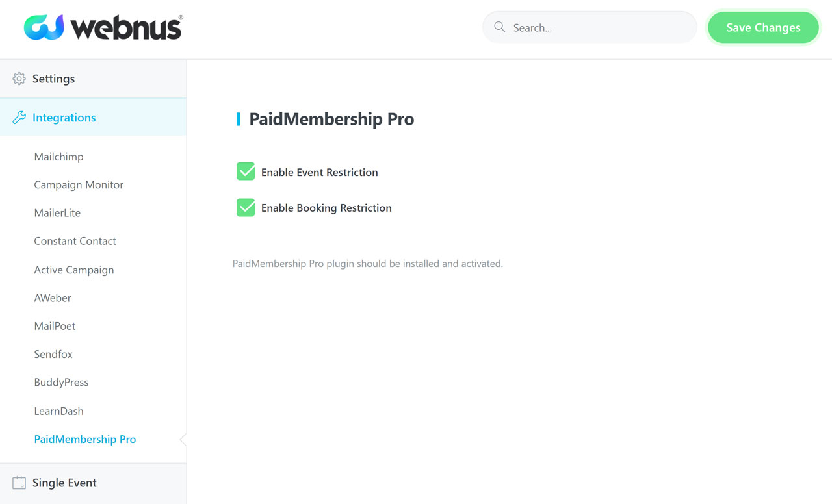Image resolution: width=832 pixels, height=504 pixels.
Task: Expand the Single Event section
Action: pos(93,483)
